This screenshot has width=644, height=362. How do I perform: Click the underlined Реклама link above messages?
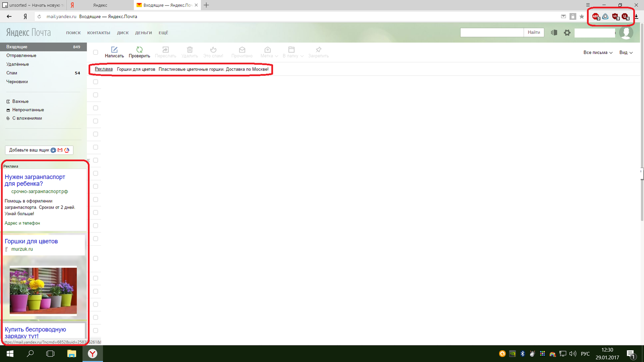tap(103, 69)
